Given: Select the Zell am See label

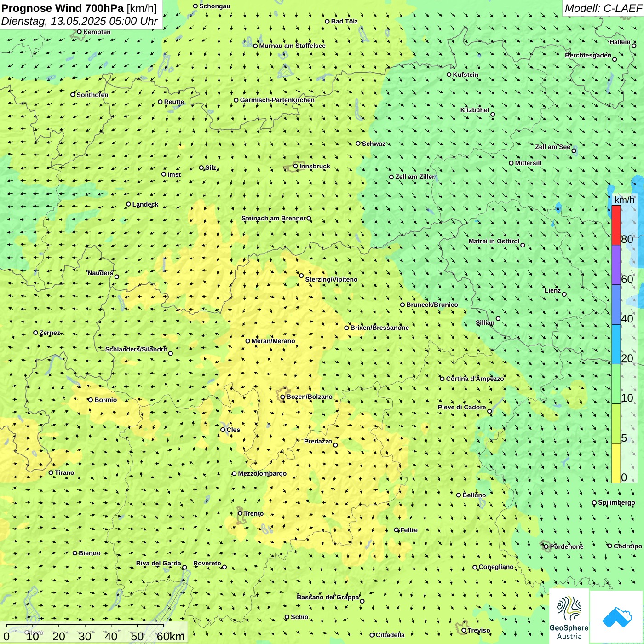Looking at the screenshot, I should point(552,147).
